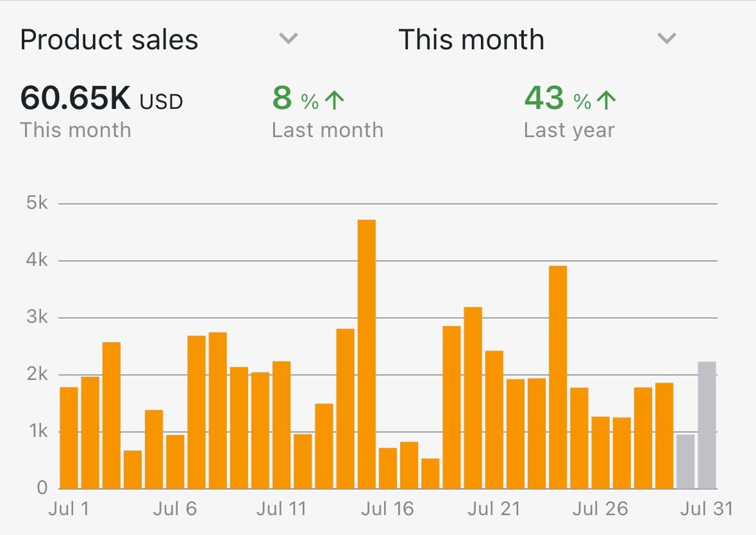
Task: Tap the second tallest bar near Jul 24
Action: click(x=558, y=377)
